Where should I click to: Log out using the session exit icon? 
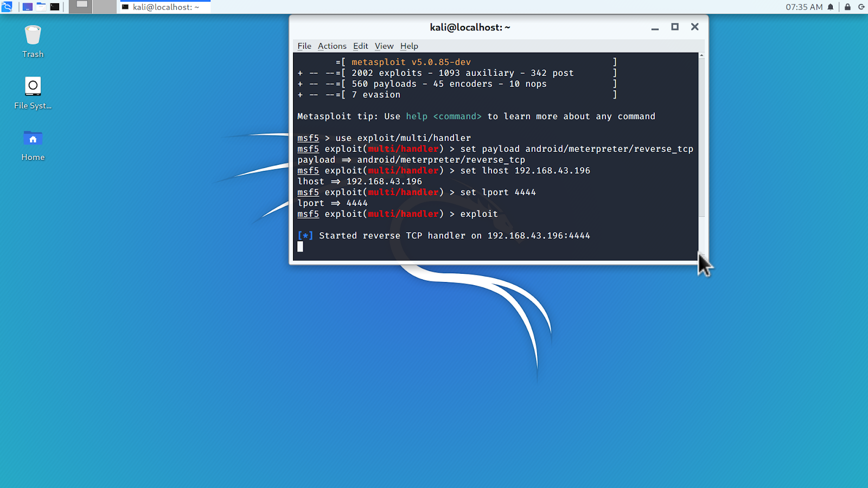861,7
